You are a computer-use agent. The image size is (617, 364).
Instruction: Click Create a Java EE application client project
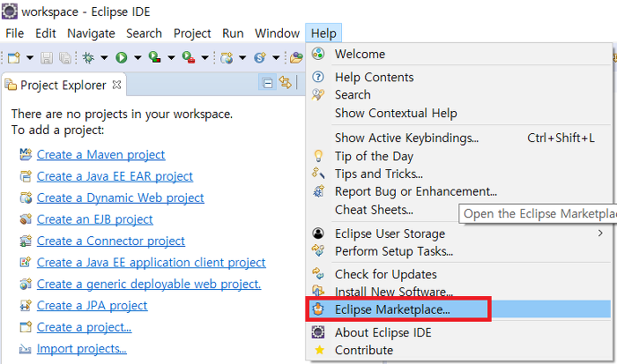click(152, 263)
